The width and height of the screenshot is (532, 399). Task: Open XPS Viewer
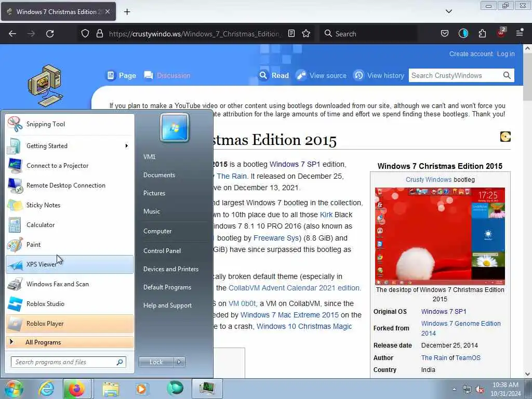[70, 264]
